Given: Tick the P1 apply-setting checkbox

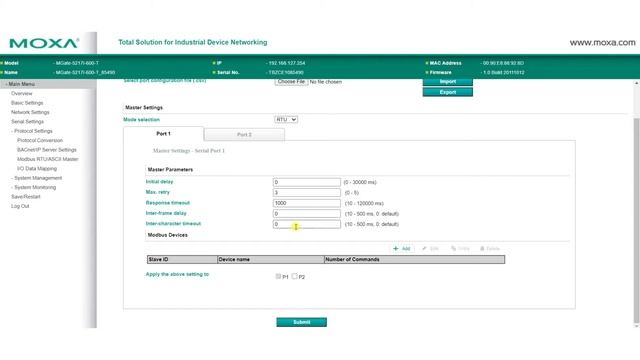Looking at the screenshot, I should coord(278,276).
